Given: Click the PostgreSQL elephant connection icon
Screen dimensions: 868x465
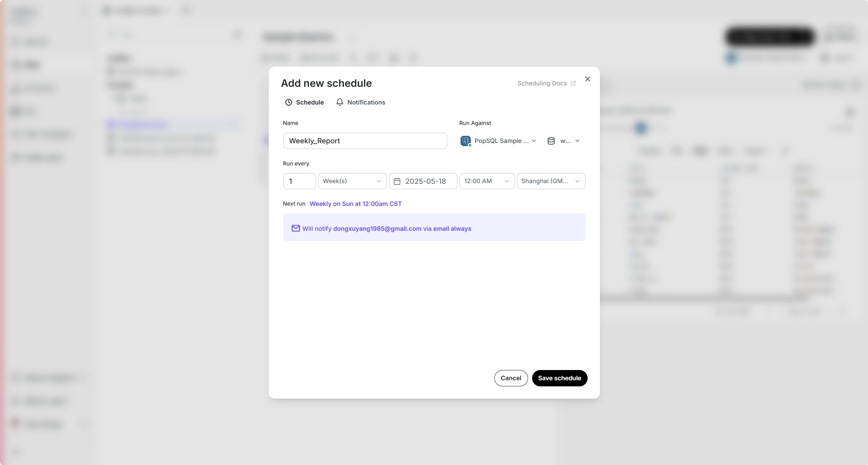Looking at the screenshot, I should tap(465, 141).
